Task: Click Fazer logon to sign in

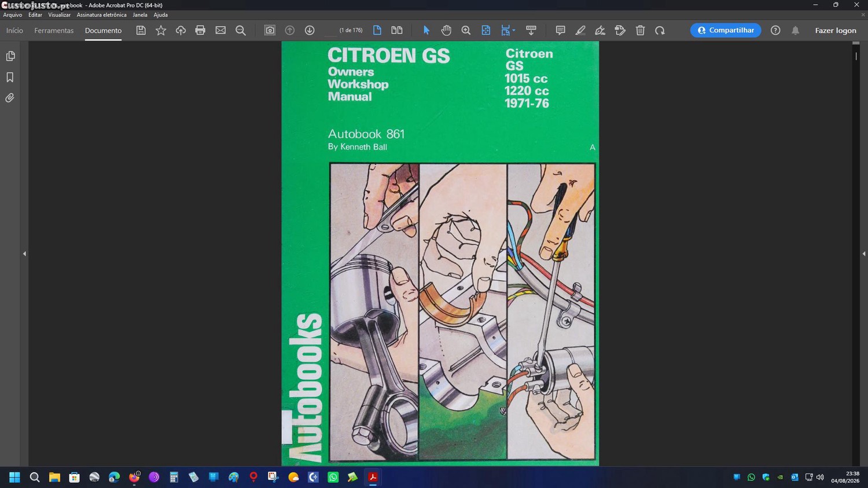Action: coord(836,30)
